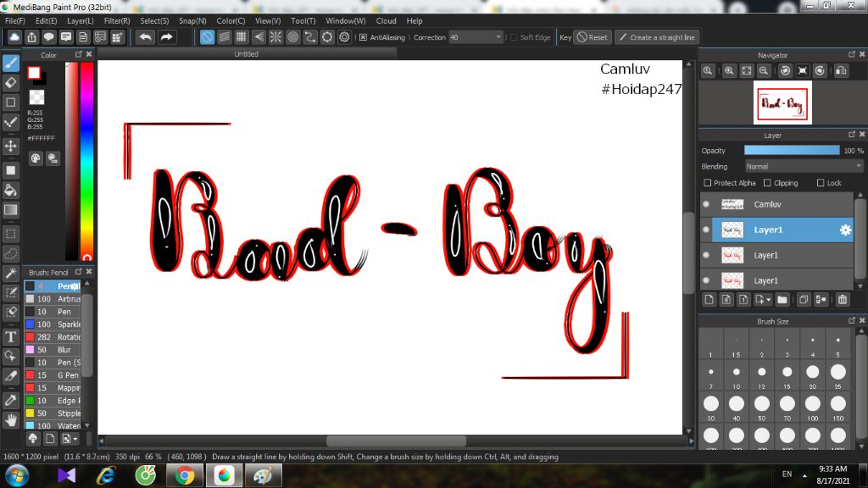Zoom out using Navigator magnifier minus
The image size is (868, 488).
764,71
